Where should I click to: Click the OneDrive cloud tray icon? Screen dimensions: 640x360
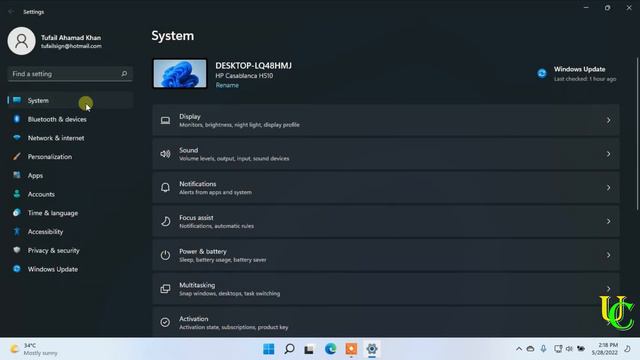[x=530, y=349]
